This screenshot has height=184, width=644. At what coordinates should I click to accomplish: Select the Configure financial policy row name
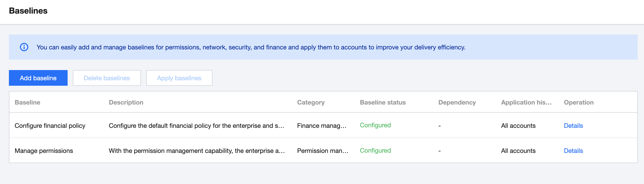50,126
